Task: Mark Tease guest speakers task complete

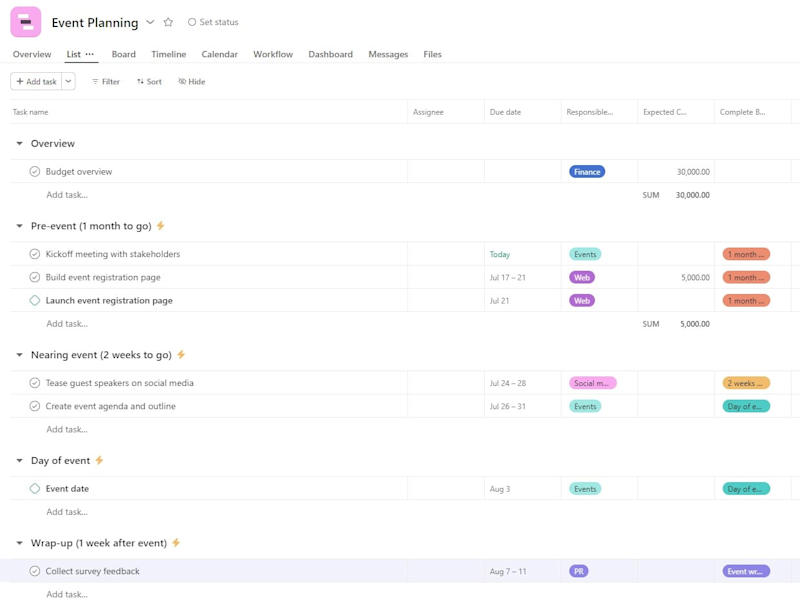Action: [35, 383]
